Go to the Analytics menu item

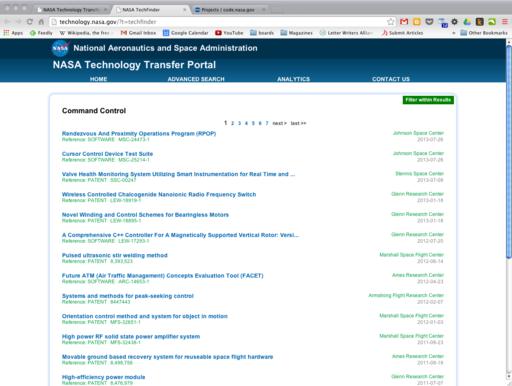point(293,79)
